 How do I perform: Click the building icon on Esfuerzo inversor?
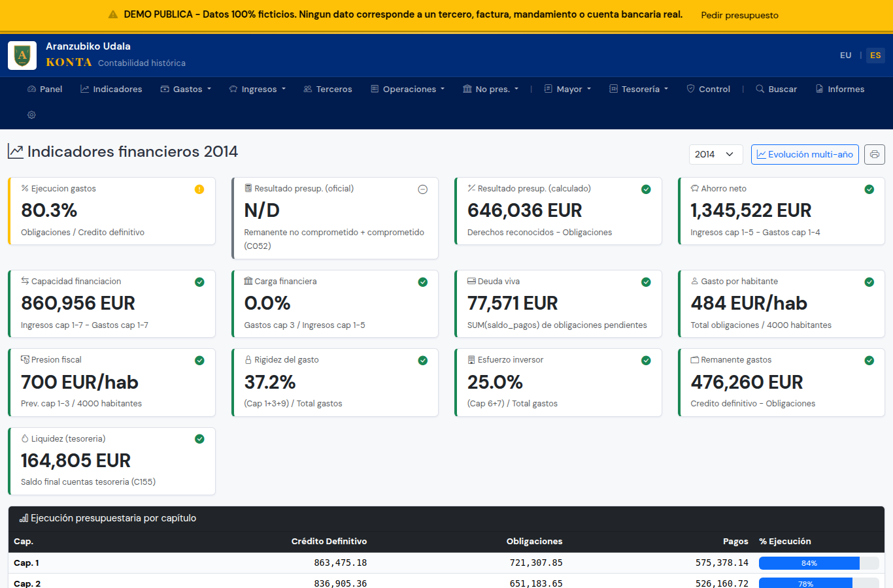coord(471,360)
